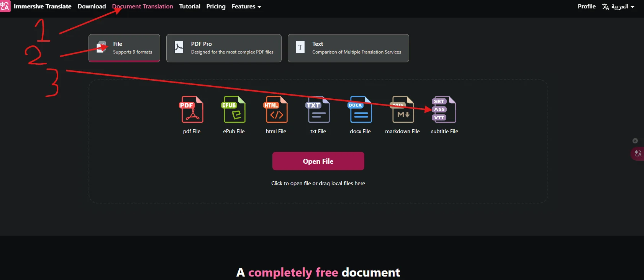Click 'Designed for the most complex PDF files'

pyautogui.click(x=232, y=52)
